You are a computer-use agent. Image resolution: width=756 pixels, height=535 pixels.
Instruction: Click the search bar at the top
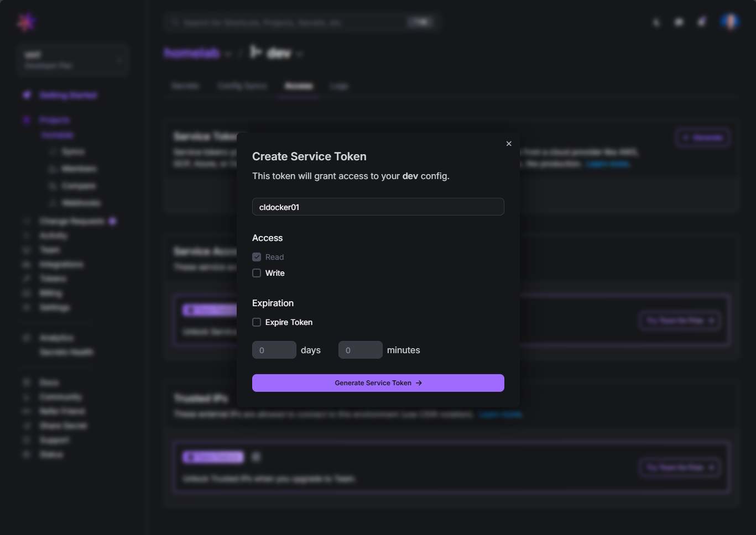coord(293,23)
